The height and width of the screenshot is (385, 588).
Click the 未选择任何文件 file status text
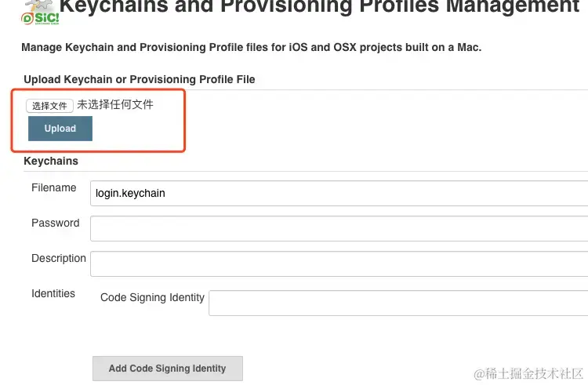tap(115, 104)
